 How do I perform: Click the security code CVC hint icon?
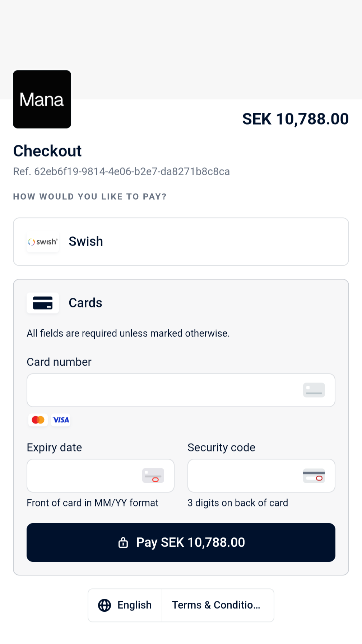point(314,476)
